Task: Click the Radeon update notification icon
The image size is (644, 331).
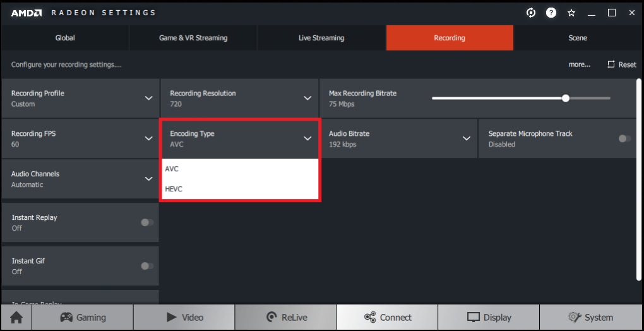Action: (x=530, y=13)
